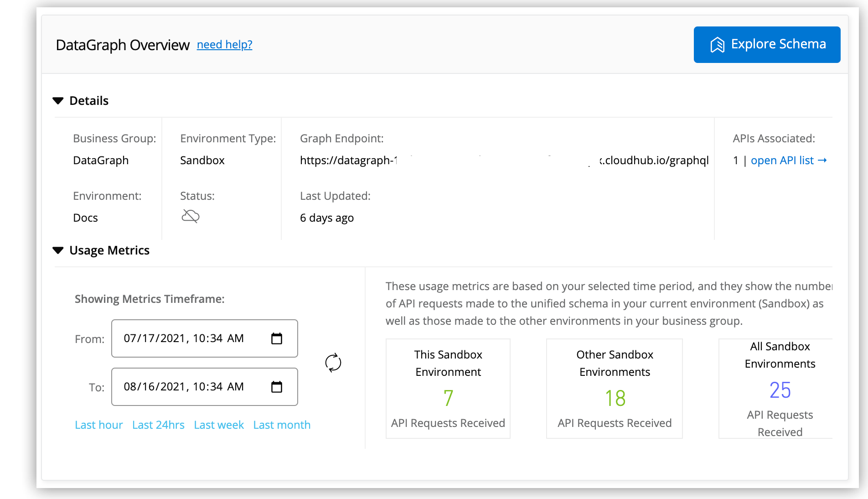
Task: Select the Last month timeframe
Action: 281,425
